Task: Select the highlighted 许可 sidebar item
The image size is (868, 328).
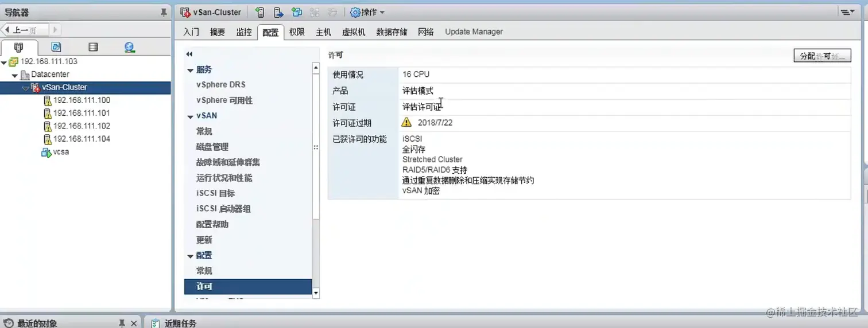Action: pyautogui.click(x=248, y=286)
